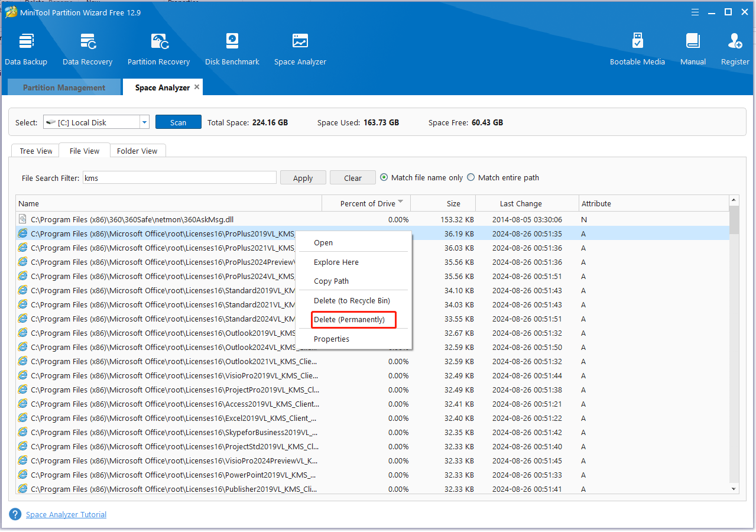Viewport: 756px width, 532px height.
Task: Open Partition Recovery wizard
Action: pos(158,49)
